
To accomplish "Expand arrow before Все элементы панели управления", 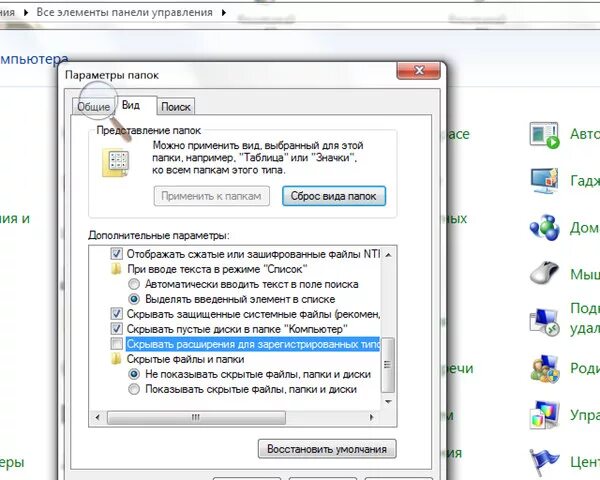I will click(x=26, y=13).
